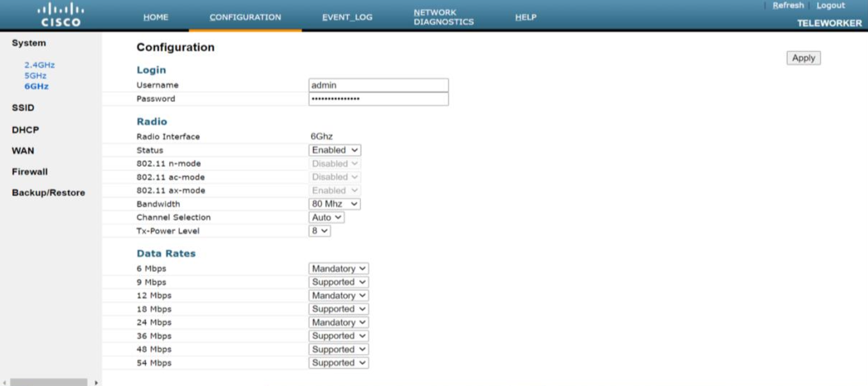868x386 pixels.
Task: Open the 6GHz radio settings link
Action: 36,86
